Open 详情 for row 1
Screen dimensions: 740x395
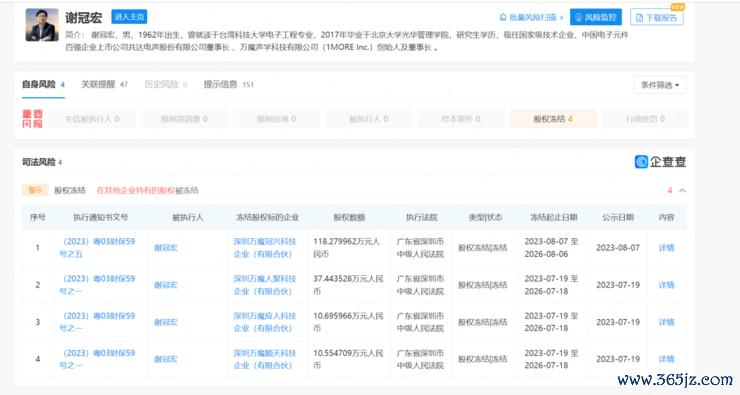666,248
